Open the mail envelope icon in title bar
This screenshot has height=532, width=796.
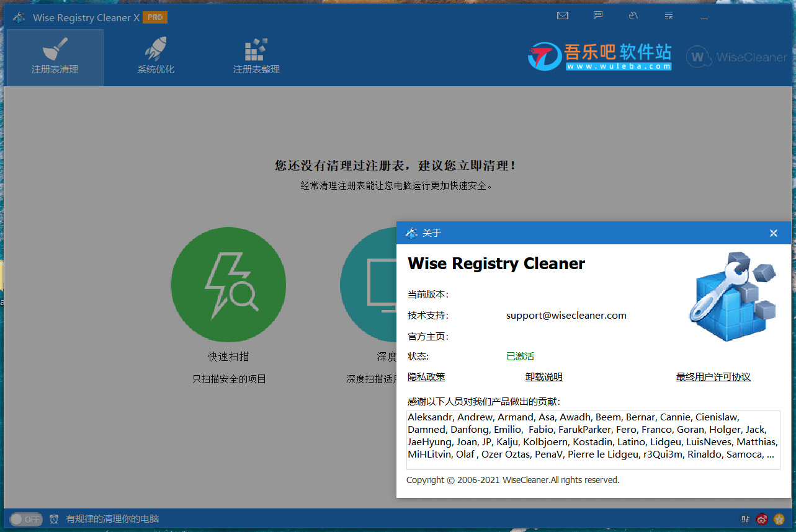pos(563,16)
